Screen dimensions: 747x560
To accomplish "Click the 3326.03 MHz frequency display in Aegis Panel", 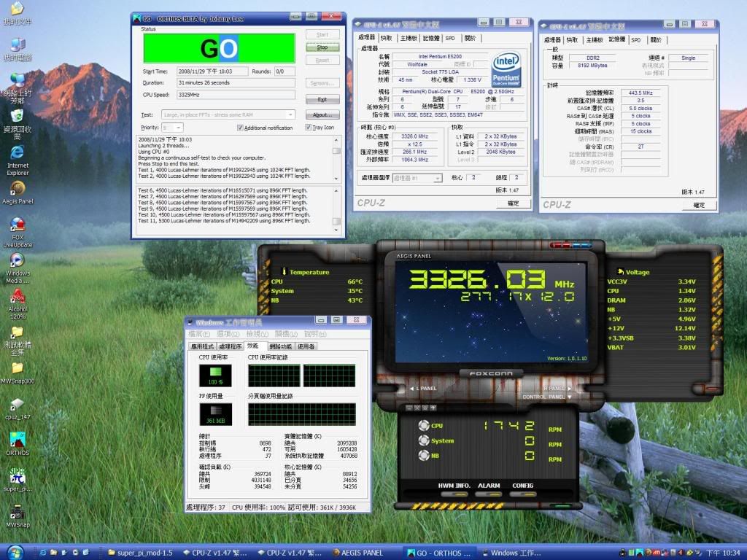I will (491, 279).
